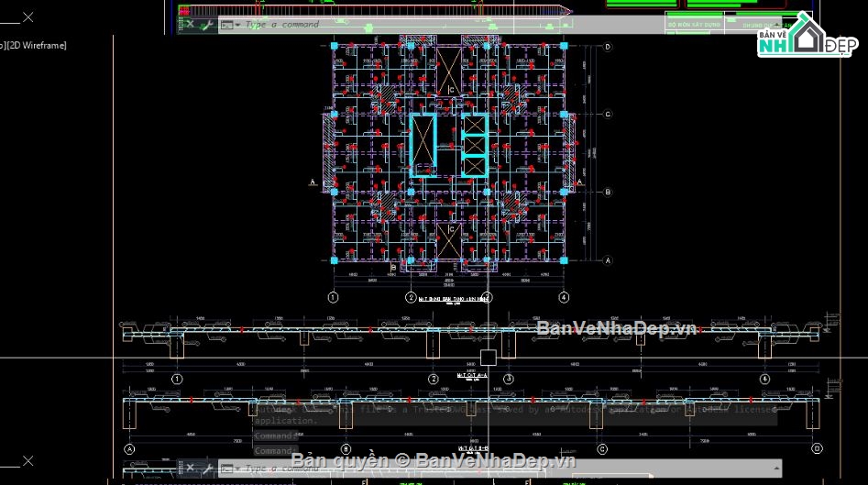Screen dimensions: 868x485
Task: Select grid bubble D beside the floor plan
Action: pyautogui.click(x=607, y=46)
